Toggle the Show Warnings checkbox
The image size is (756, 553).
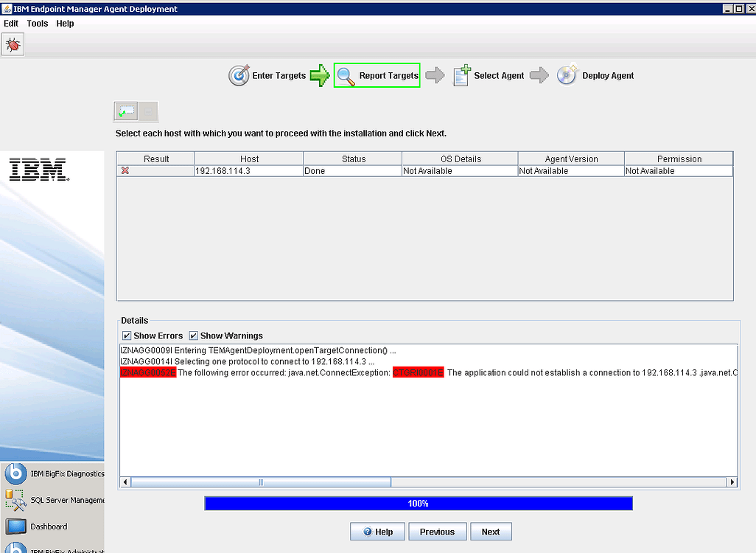pyautogui.click(x=194, y=335)
